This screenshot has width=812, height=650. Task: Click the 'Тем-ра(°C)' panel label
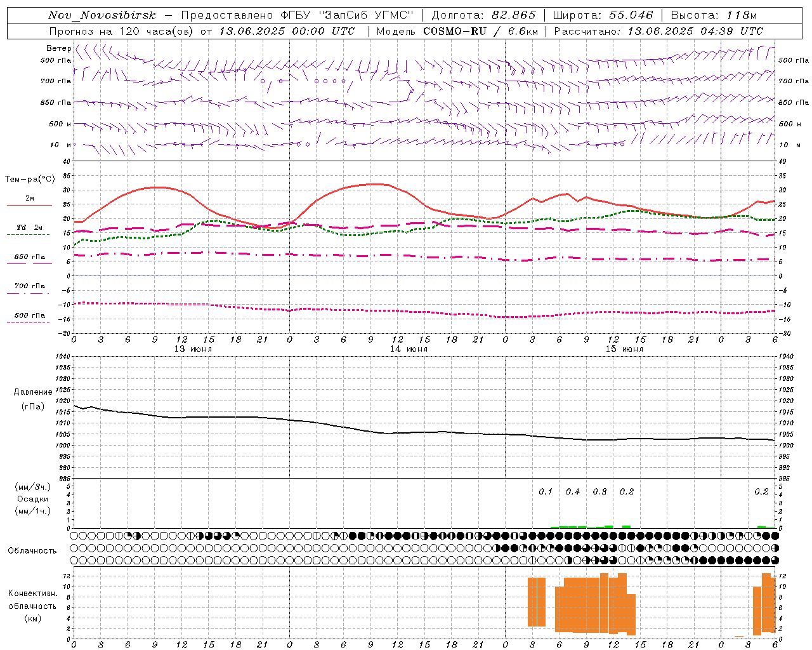[30, 180]
